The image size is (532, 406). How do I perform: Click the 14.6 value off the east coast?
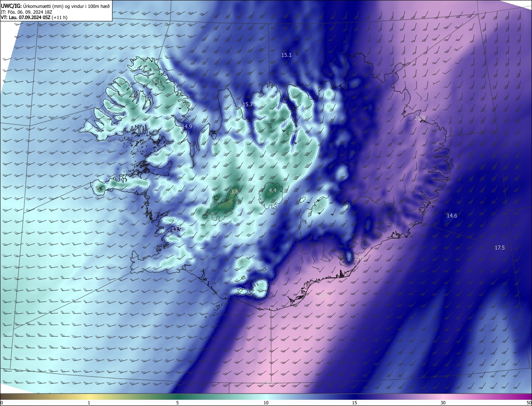coord(452,215)
